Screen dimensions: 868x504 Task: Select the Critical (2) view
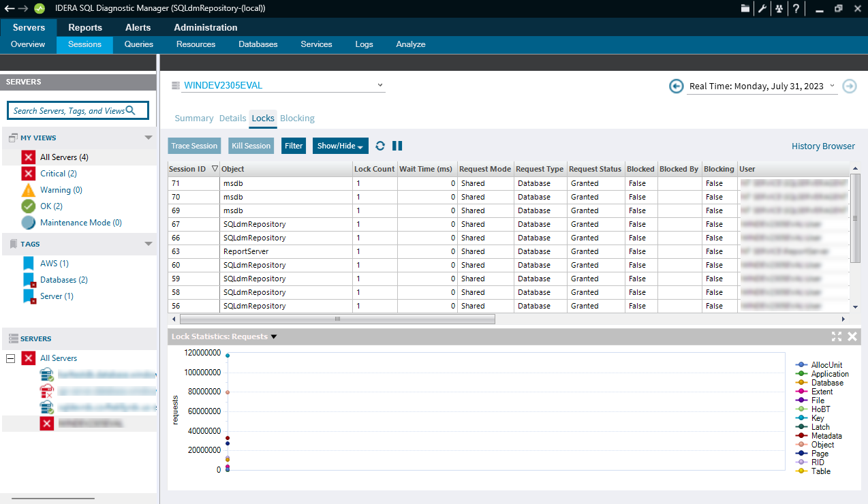tap(58, 174)
